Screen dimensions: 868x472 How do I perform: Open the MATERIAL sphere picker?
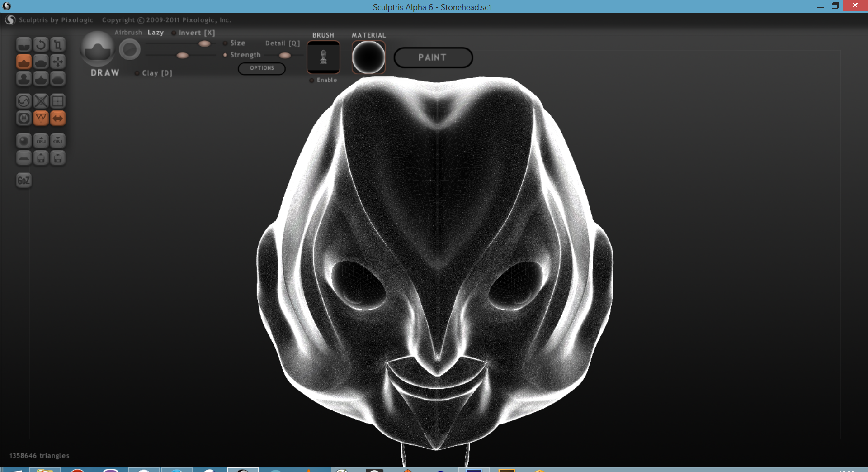pyautogui.click(x=368, y=57)
